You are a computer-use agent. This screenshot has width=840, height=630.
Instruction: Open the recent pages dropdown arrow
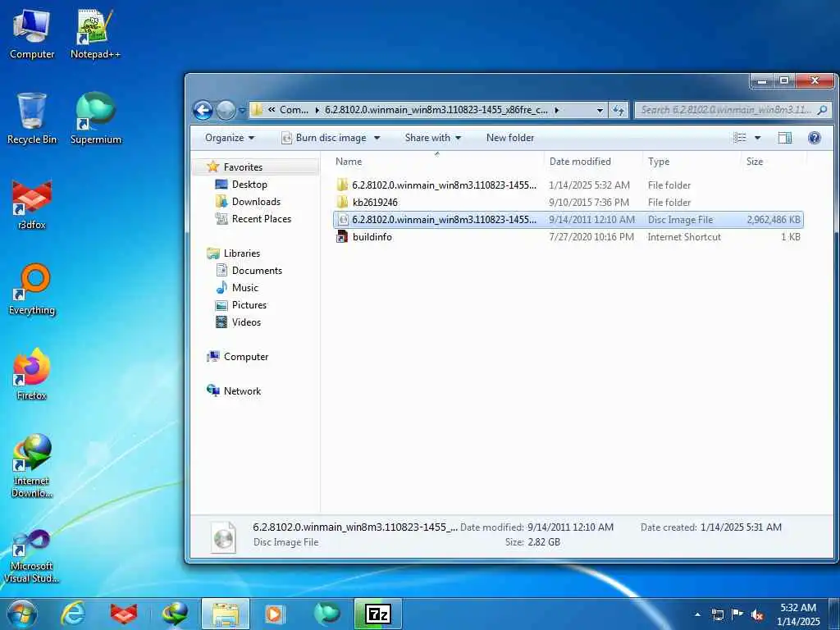pos(241,111)
